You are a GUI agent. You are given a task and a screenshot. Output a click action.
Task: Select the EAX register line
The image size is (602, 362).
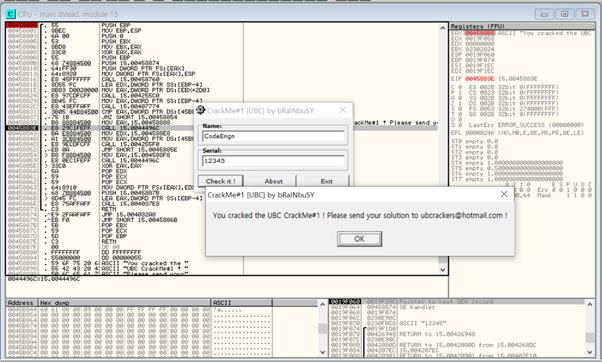(x=522, y=33)
